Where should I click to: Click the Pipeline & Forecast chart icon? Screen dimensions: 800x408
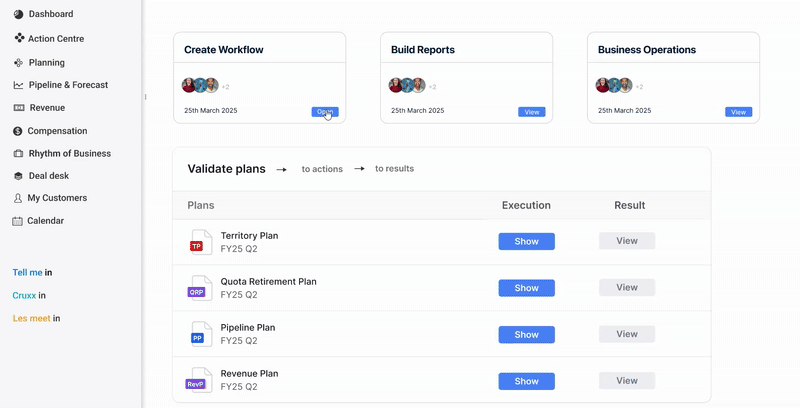click(18, 85)
